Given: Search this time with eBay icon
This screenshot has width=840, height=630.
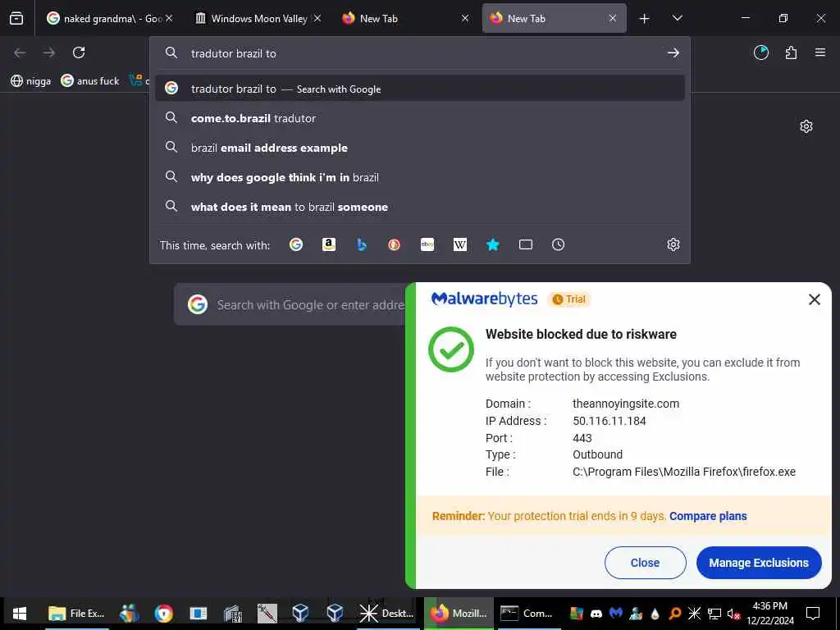Looking at the screenshot, I should tap(427, 244).
